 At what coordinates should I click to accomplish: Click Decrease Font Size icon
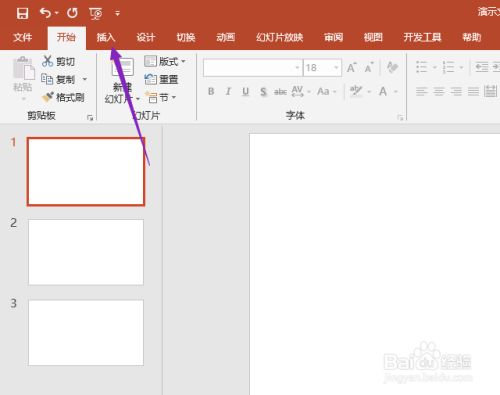[x=369, y=68]
